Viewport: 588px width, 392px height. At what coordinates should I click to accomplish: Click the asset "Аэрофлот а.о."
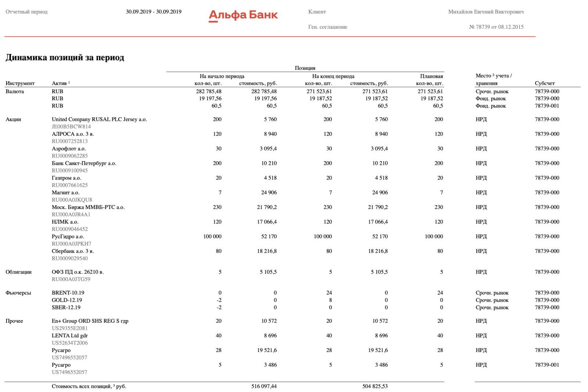[x=69, y=149]
